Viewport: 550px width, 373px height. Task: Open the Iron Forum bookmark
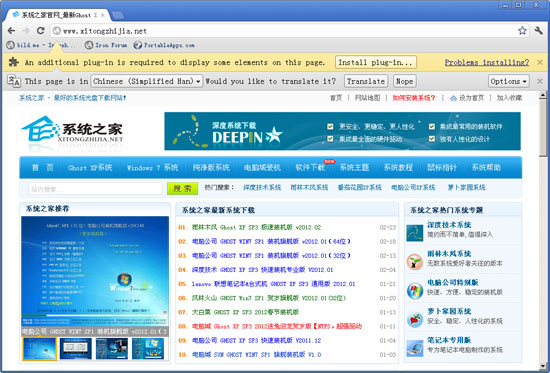106,45
